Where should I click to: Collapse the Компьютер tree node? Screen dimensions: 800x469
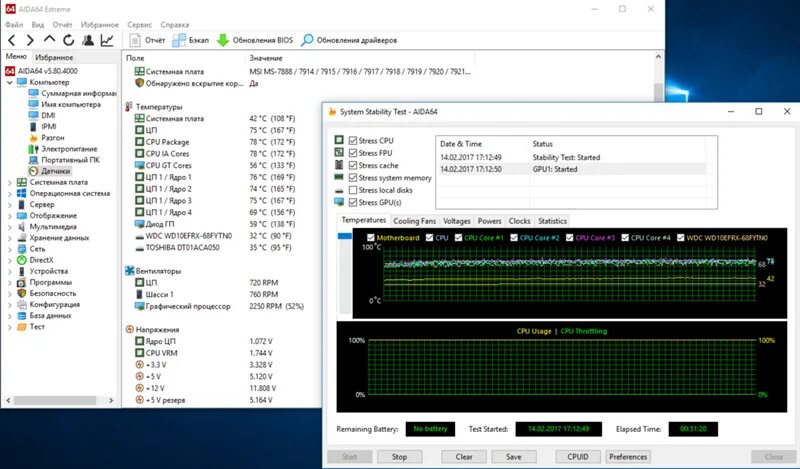[x=10, y=82]
